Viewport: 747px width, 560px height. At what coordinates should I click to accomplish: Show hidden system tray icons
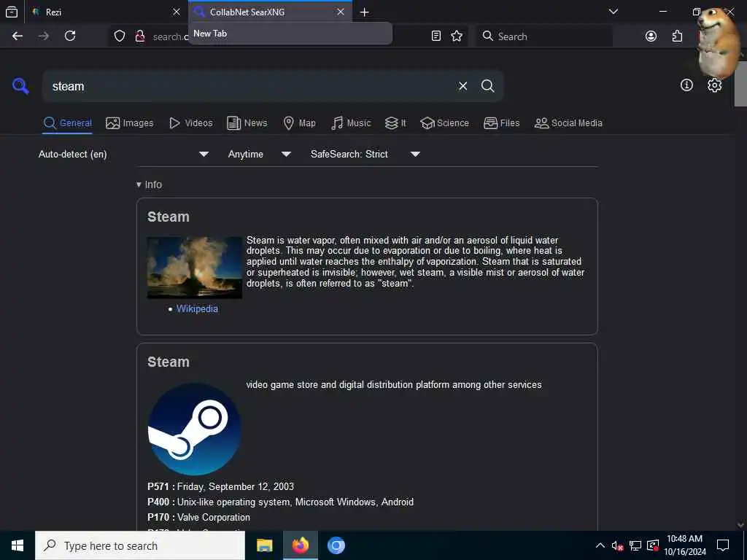[600, 545]
